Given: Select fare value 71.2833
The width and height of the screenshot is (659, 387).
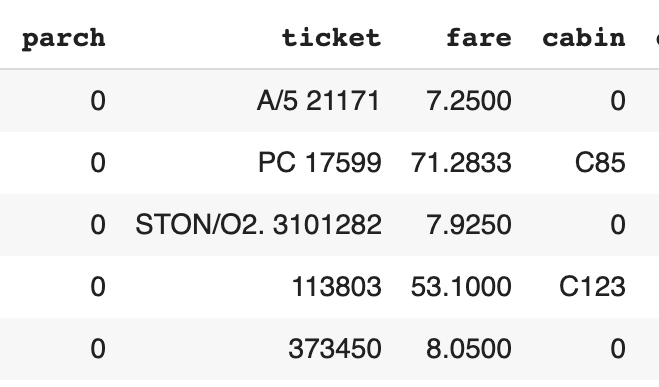Looking at the screenshot, I should click(x=461, y=163).
